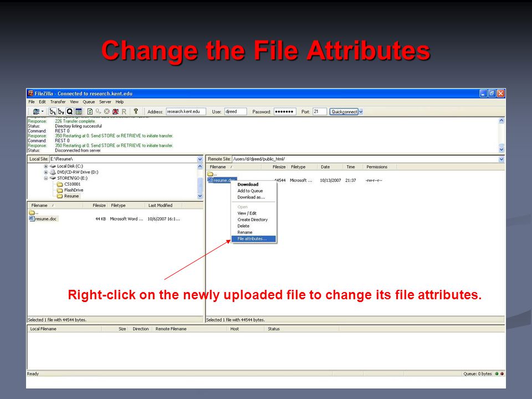Toggle the remote directory tree view icon
The image size is (532, 399).
click(x=61, y=111)
